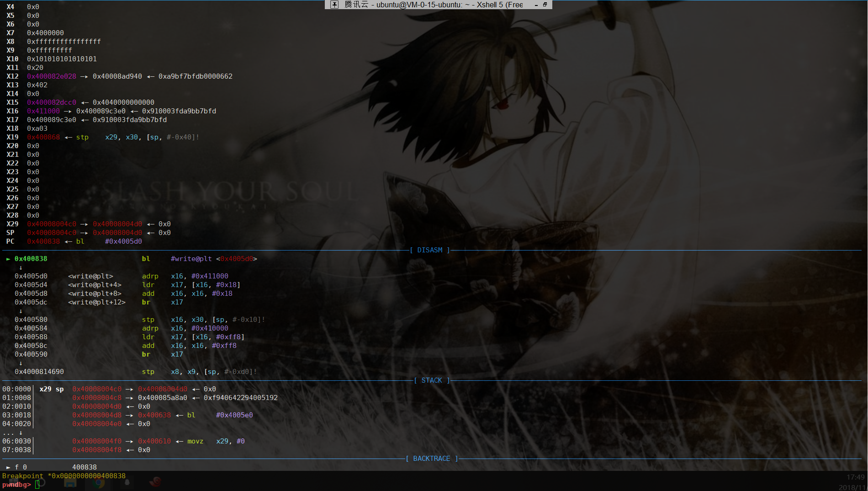The height and width of the screenshot is (491, 868).
Task: Click the pwndbg> prompt input cursor
Action: pyautogui.click(x=37, y=485)
